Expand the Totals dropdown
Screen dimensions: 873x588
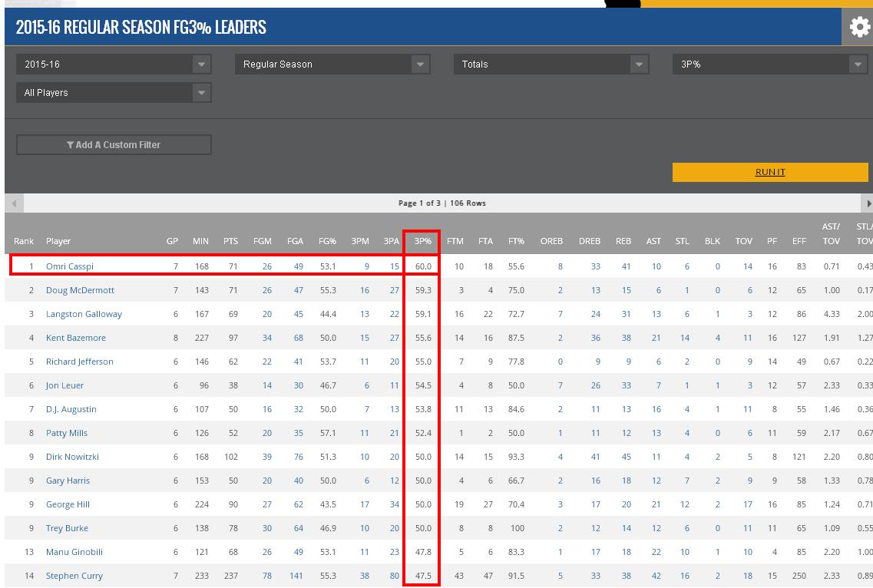551,64
